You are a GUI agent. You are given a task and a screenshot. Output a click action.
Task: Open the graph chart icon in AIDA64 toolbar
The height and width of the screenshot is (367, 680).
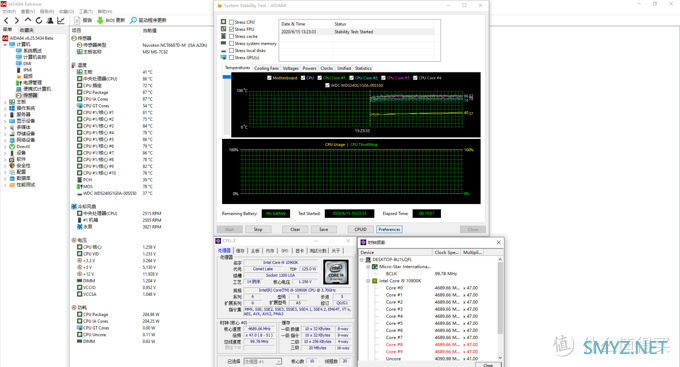(x=61, y=20)
